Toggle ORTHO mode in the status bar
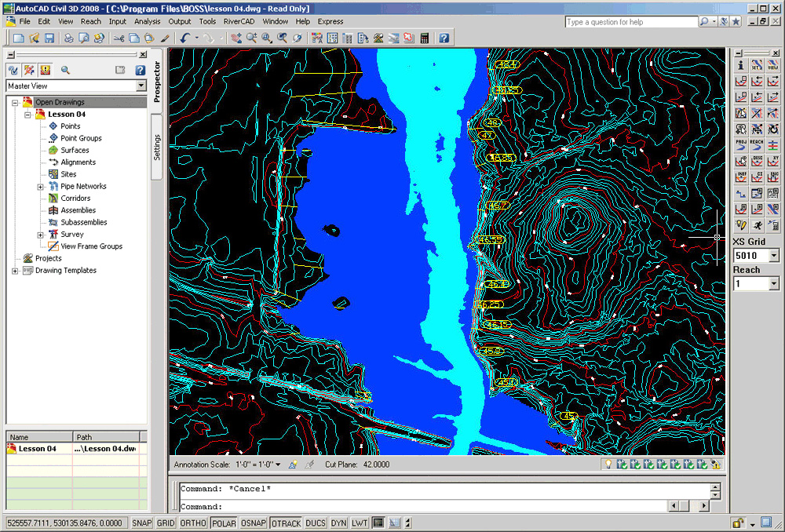 tap(193, 523)
